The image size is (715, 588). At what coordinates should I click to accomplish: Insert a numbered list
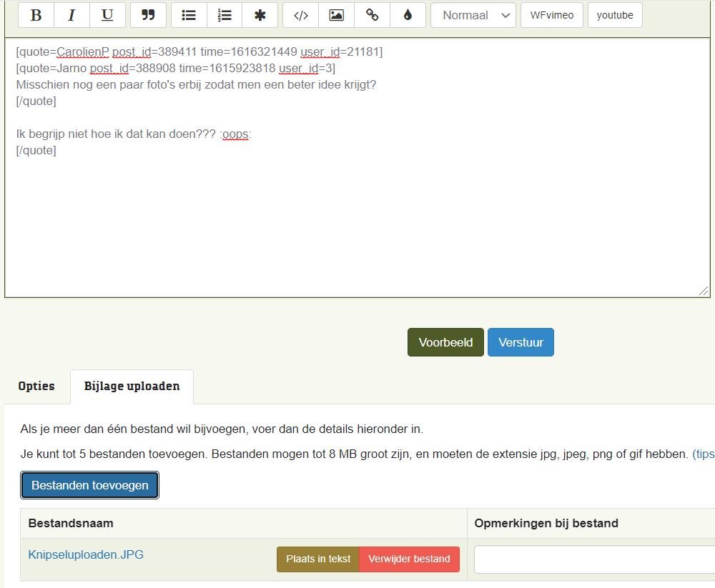[x=225, y=15]
